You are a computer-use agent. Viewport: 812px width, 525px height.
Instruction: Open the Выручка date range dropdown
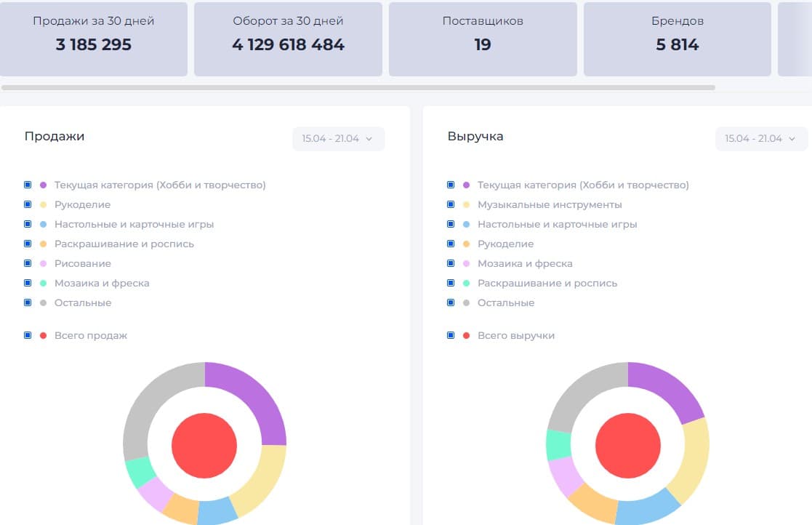tap(761, 139)
